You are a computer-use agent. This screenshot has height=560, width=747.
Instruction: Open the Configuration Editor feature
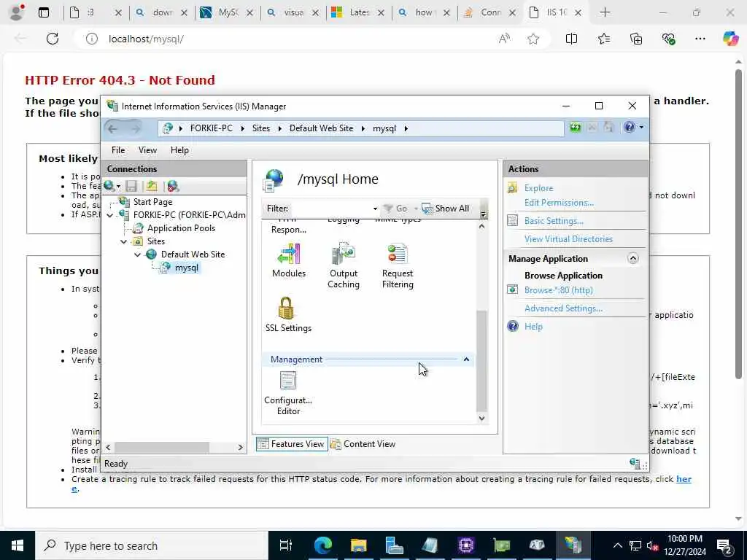tap(288, 393)
